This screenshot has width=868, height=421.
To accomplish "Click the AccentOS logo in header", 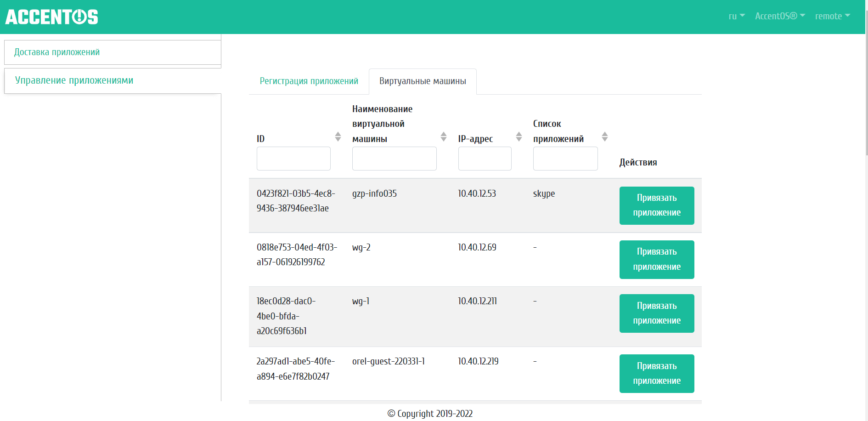I will 52,17.
